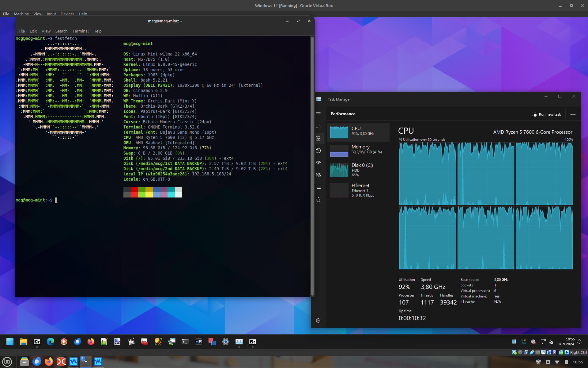Open rightmost 7-Zip icon on Windows taskbar
This screenshot has width=588, height=368.
[x=253, y=342]
